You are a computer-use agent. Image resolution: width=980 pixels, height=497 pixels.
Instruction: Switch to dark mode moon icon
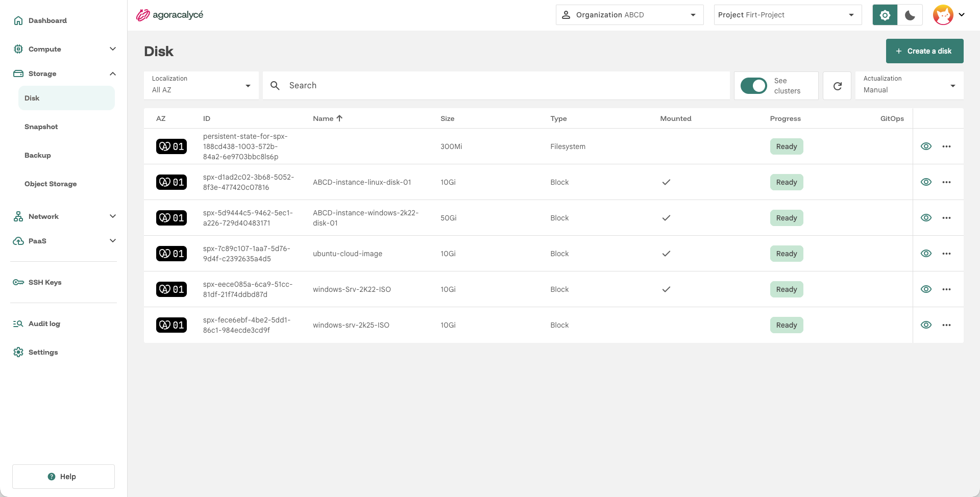coord(910,15)
